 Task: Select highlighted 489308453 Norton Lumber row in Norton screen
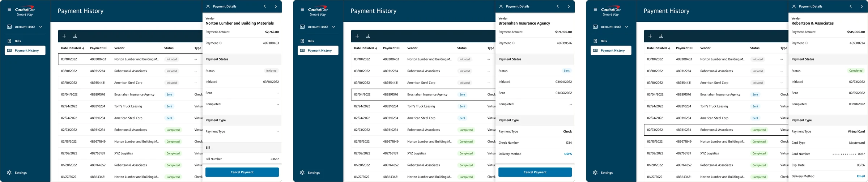pos(130,59)
